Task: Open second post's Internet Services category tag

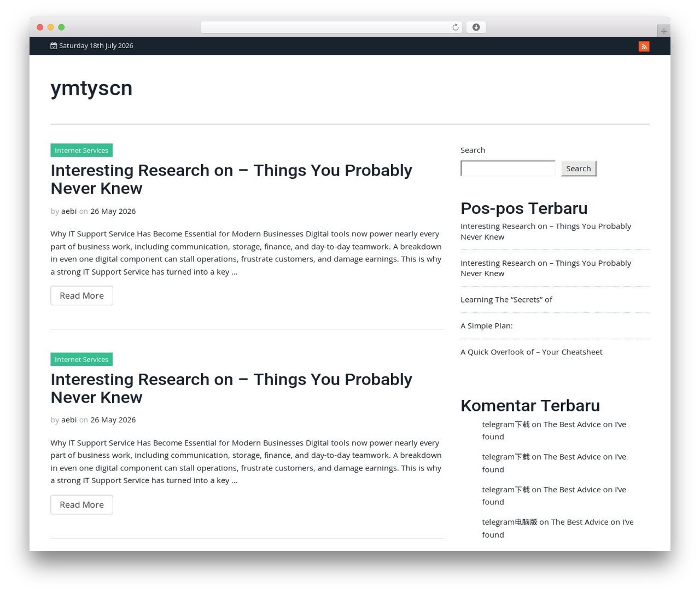Action: tap(81, 359)
